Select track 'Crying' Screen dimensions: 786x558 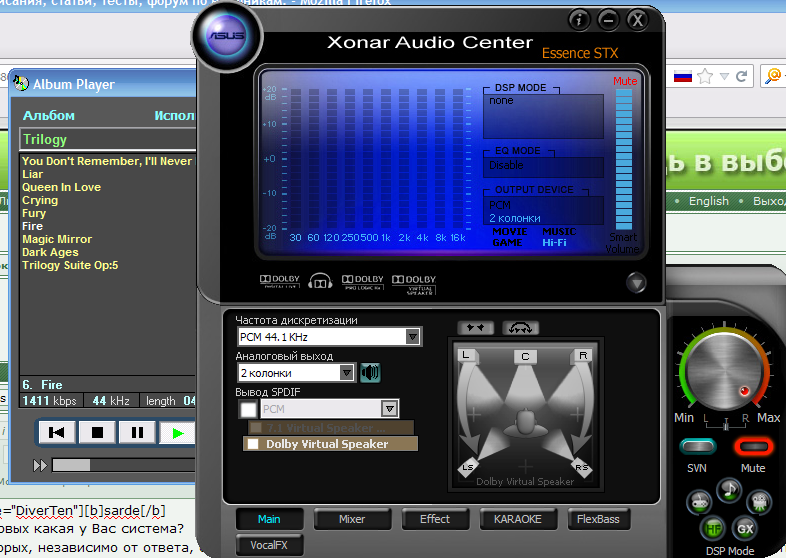[x=40, y=200]
